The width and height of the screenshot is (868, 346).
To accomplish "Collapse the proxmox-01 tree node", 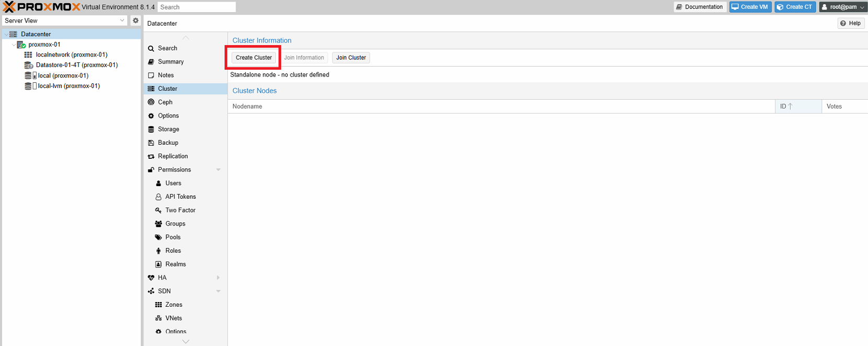I will (x=14, y=45).
